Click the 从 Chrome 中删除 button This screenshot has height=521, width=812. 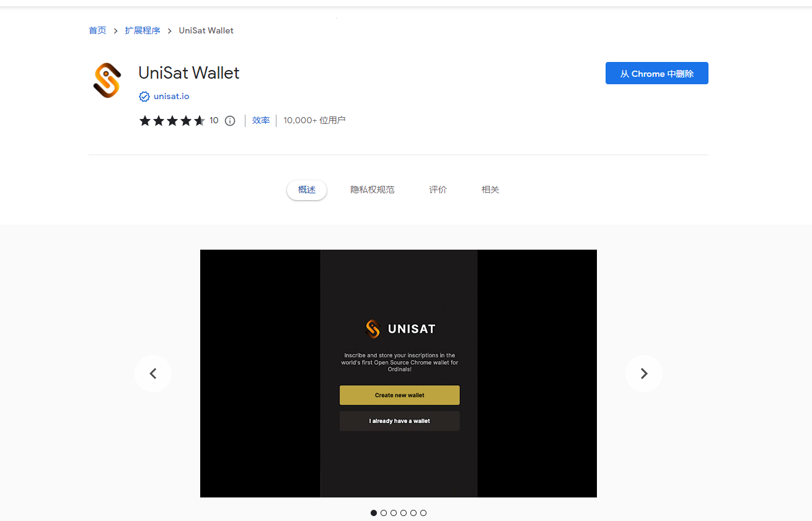pos(657,73)
